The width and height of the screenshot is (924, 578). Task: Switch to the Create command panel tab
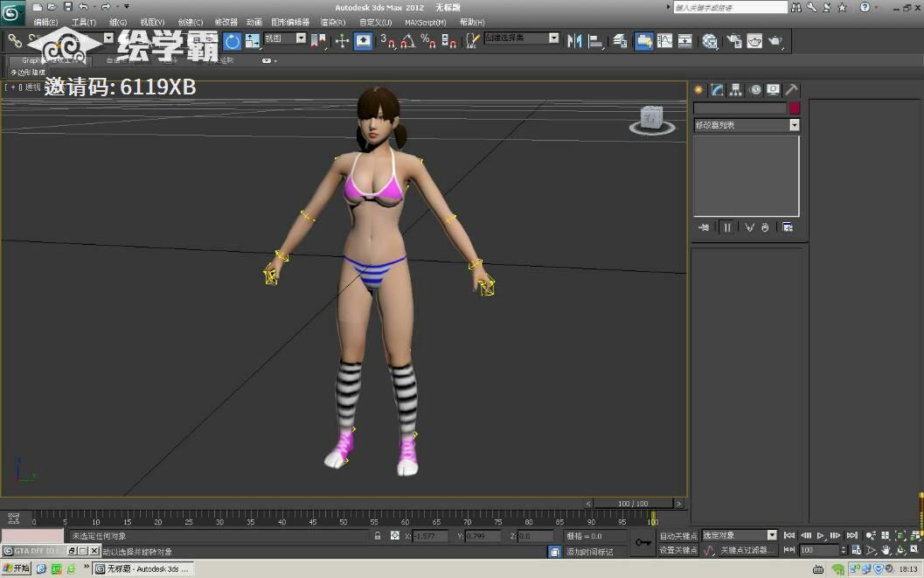click(x=698, y=90)
